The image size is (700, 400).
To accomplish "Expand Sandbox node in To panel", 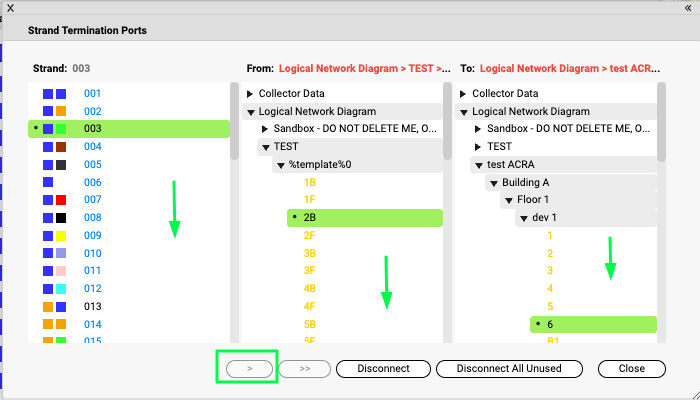I will coord(478,129).
